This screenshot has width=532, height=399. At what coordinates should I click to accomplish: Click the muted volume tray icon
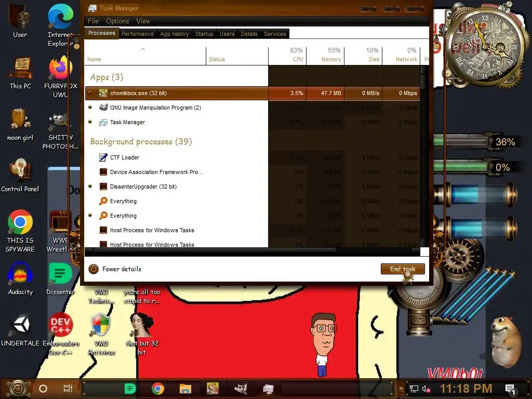point(426,389)
